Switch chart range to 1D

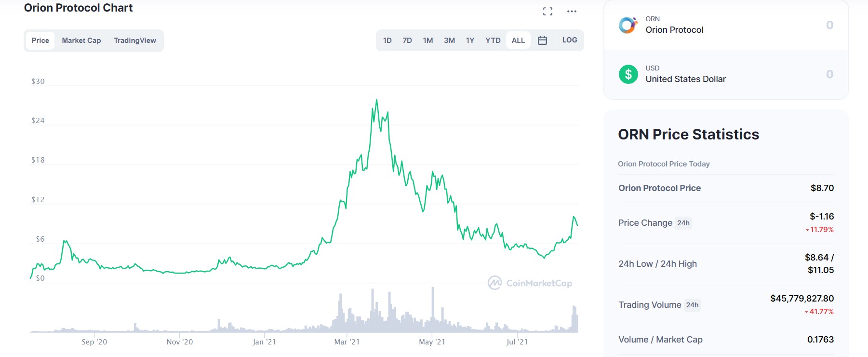click(x=387, y=40)
